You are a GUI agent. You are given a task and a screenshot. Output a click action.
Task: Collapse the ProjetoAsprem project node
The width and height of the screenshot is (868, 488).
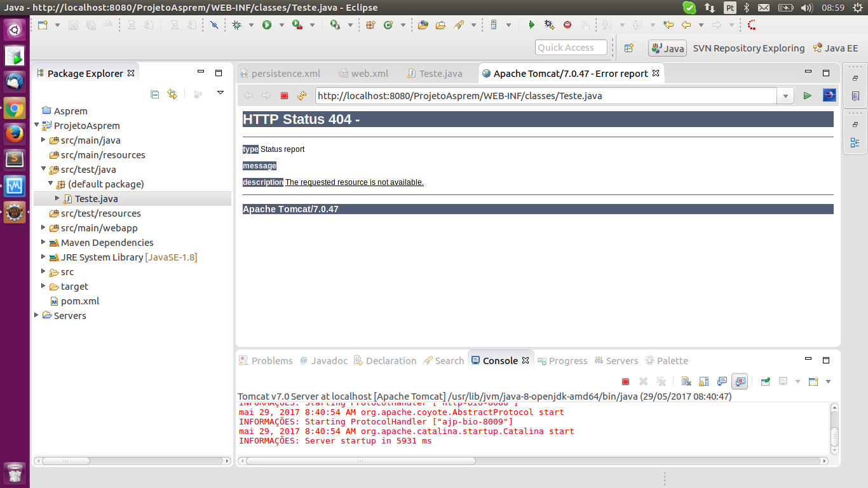pos(37,125)
